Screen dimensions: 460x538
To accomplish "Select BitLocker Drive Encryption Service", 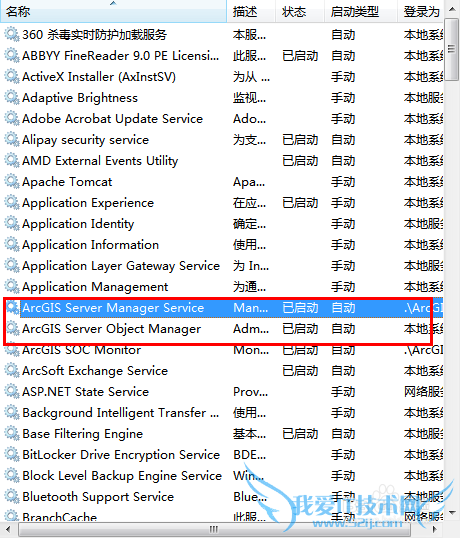I will (121, 455).
